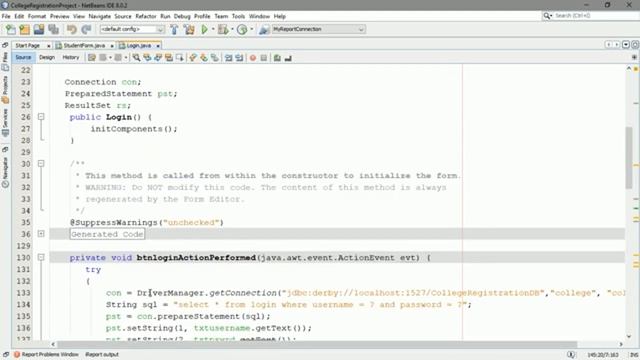The width and height of the screenshot is (640, 360).
Task: Click the Save All icon
Action: 53,29
